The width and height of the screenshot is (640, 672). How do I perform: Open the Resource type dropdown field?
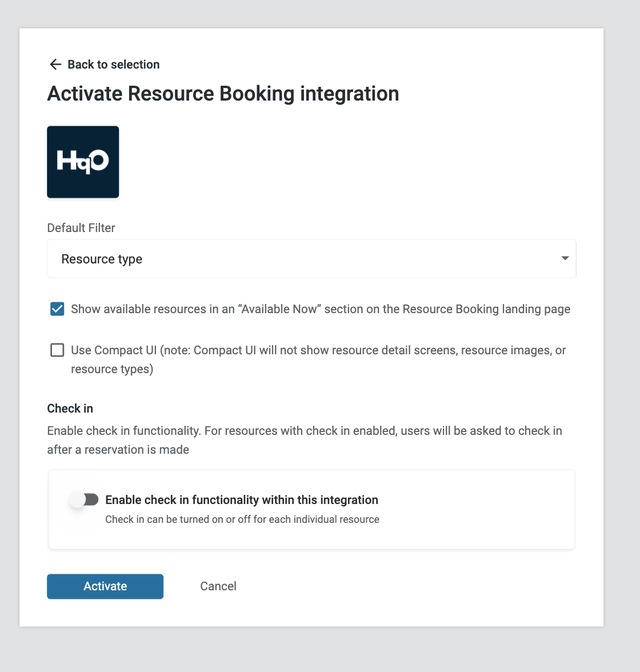click(x=311, y=258)
